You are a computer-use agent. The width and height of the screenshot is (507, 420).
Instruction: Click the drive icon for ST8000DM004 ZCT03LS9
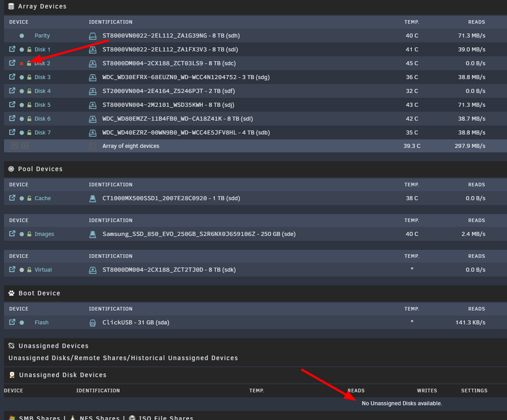click(93, 64)
